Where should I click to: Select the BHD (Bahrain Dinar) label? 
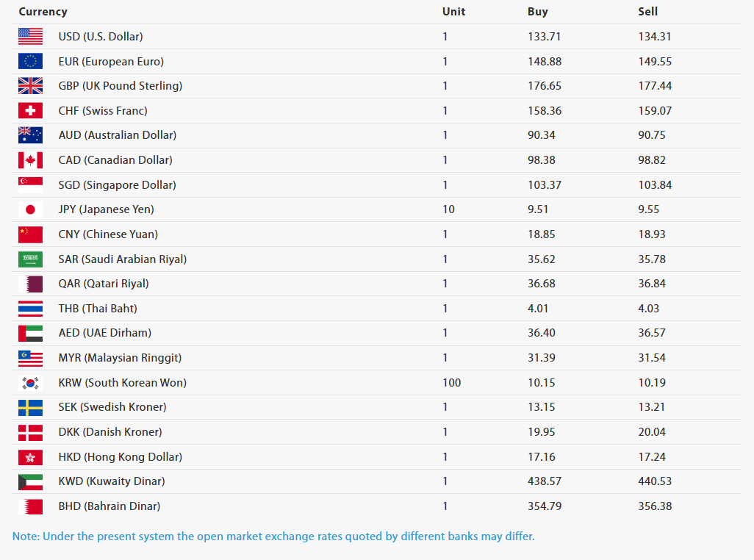pos(109,506)
